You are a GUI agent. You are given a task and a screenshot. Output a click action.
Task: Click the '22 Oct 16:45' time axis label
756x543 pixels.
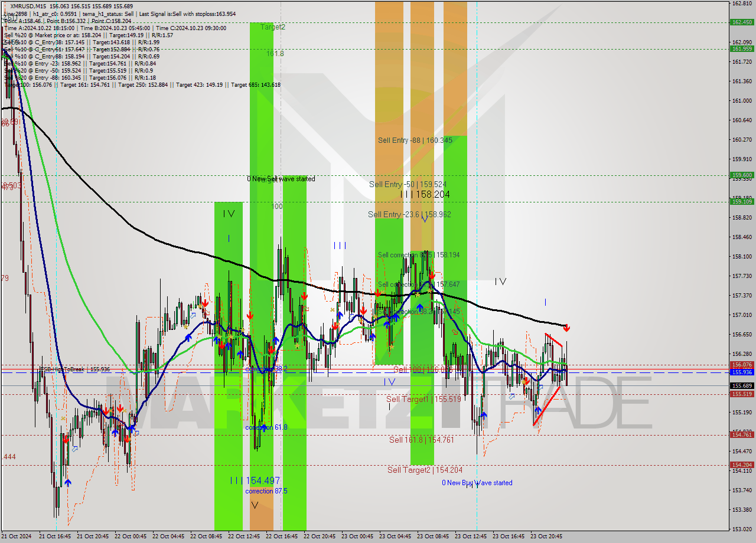(282, 537)
